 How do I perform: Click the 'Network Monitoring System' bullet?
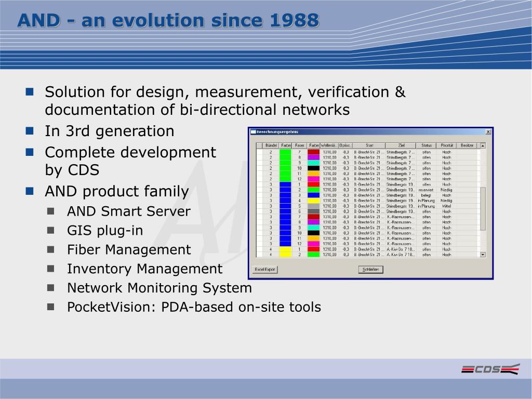159,288
